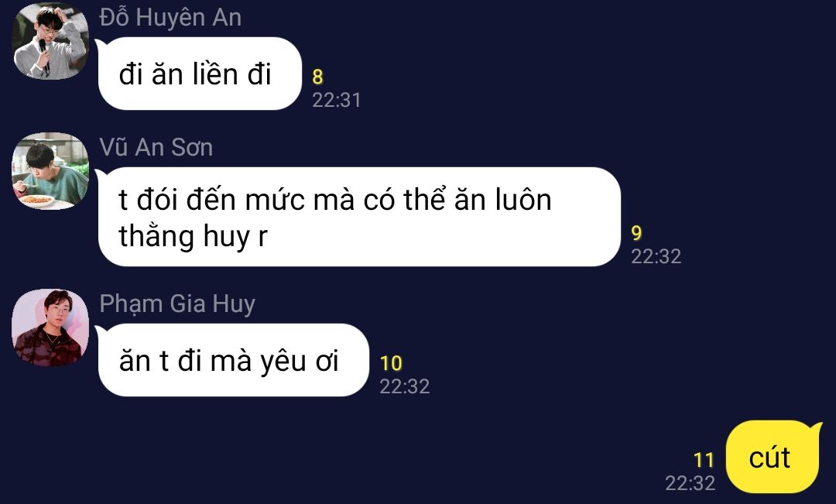The width and height of the screenshot is (836, 504).
Task: Tap Phạm Gia Huy's avatar
Action: 50,327
